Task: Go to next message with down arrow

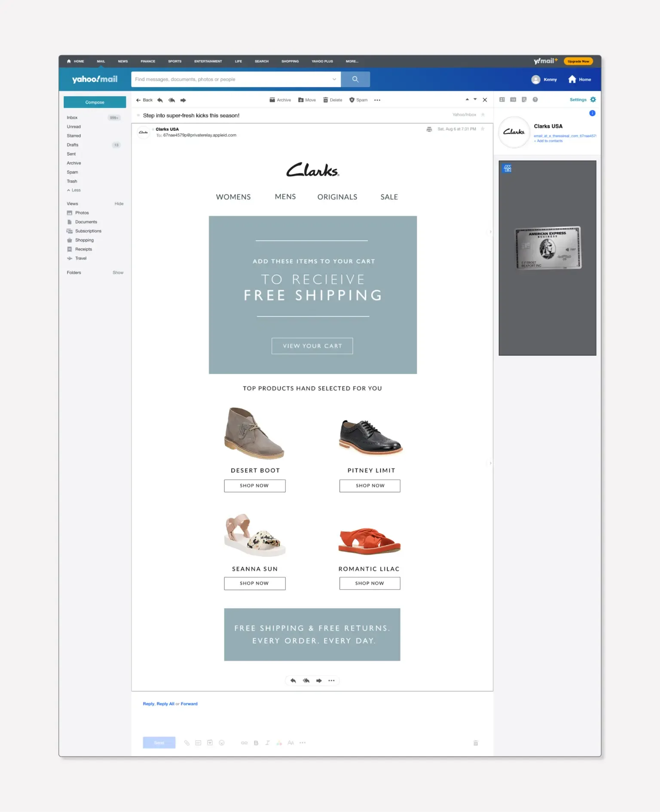Action: [x=475, y=99]
